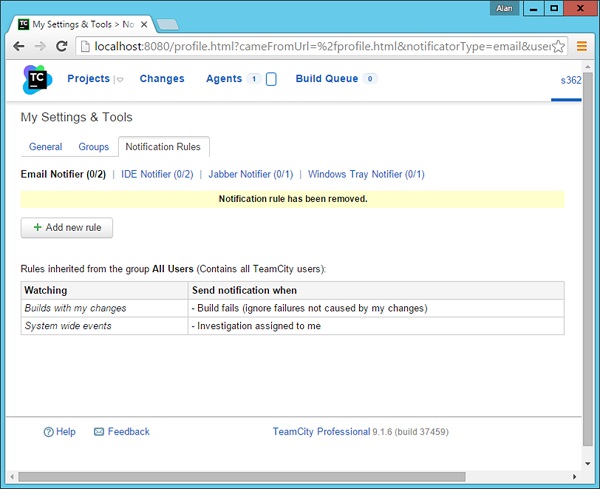
Task: Select the Notification Rules tab
Action: 162,147
